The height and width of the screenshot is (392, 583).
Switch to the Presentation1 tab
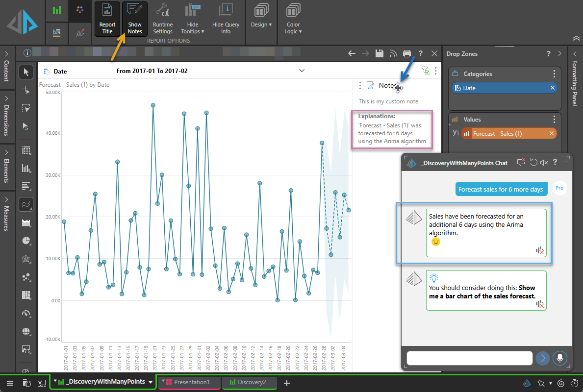click(190, 382)
